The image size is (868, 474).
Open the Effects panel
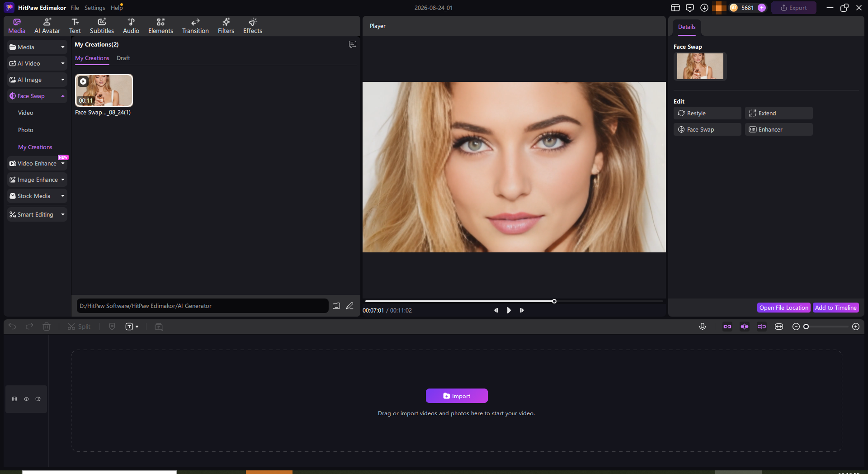coord(253,26)
